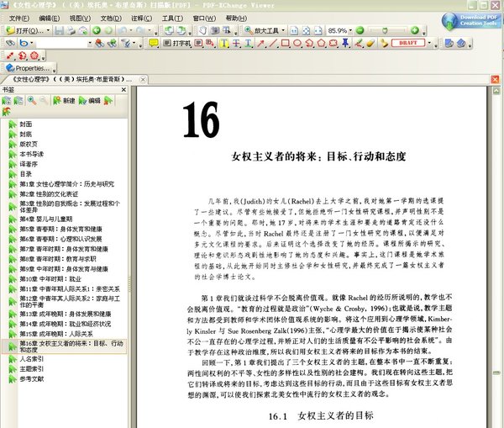This screenshot has height=428, width=504.
Task: Select the Cloud annotation tool
Action: [x=333, y=43]
